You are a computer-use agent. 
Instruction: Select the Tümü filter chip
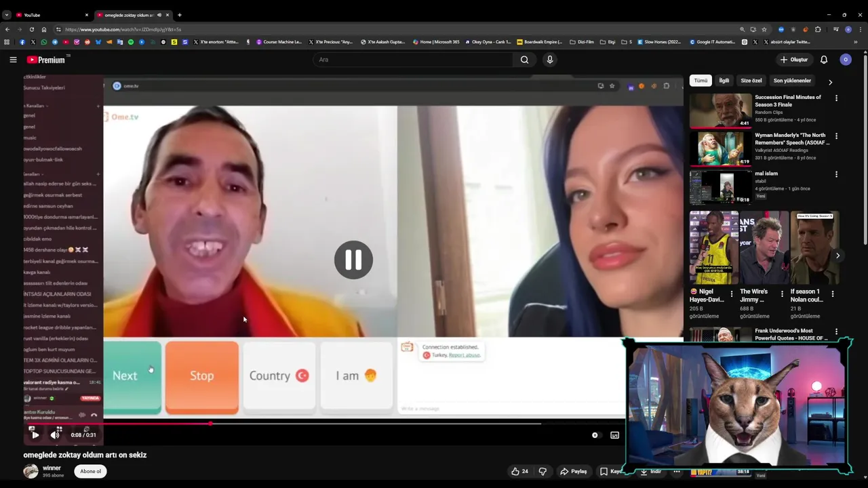click(701, 81)
